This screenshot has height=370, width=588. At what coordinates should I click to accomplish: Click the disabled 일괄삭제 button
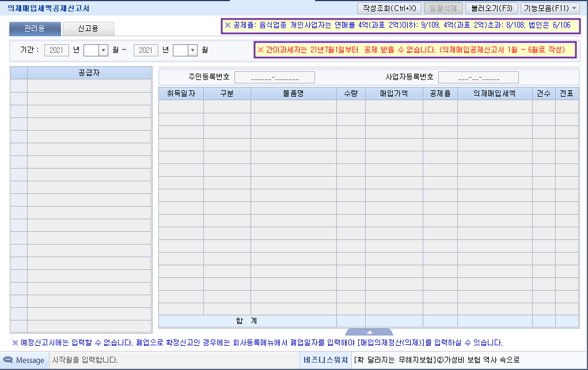coord(443,8)
